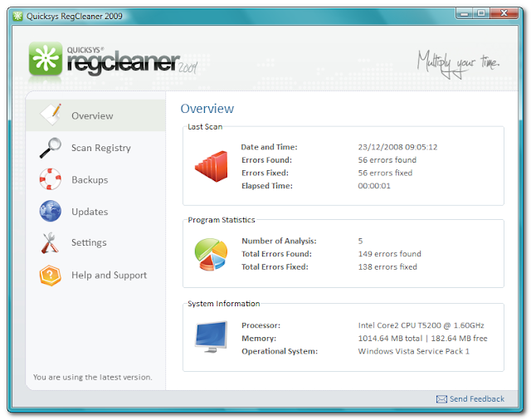Click the 'Errors Fixed:' label in Last Scan

265,173
